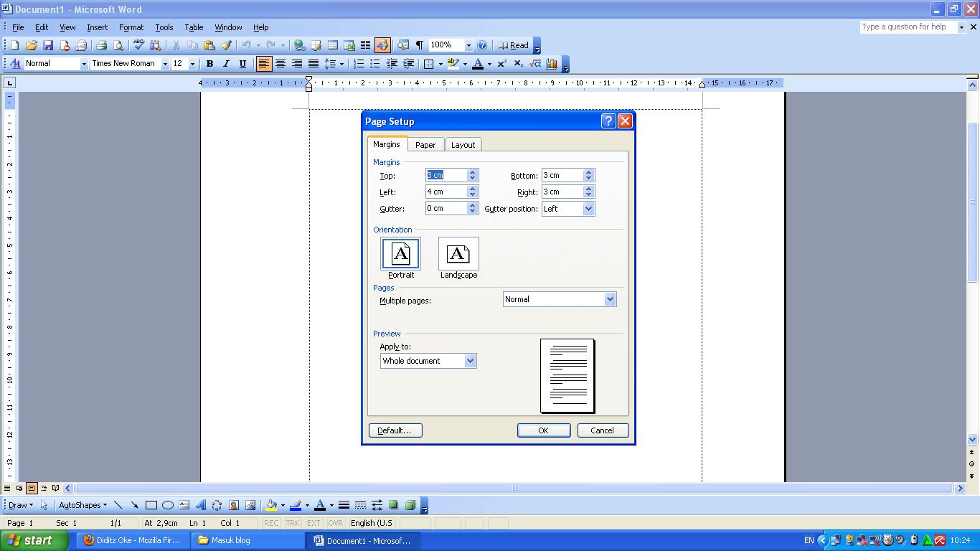Save the document with the floppy disk icon
Viewport: 980px width, 551px height.
click(48, 45)
